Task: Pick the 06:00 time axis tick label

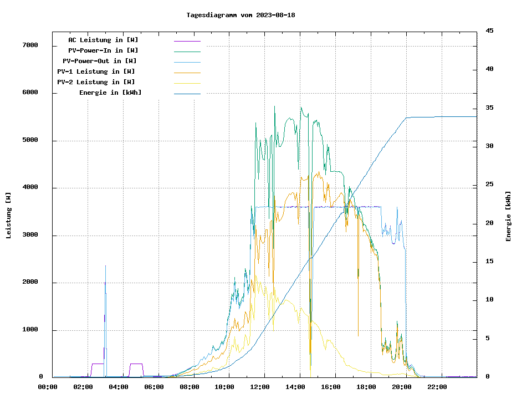Action: click(154, 387)
